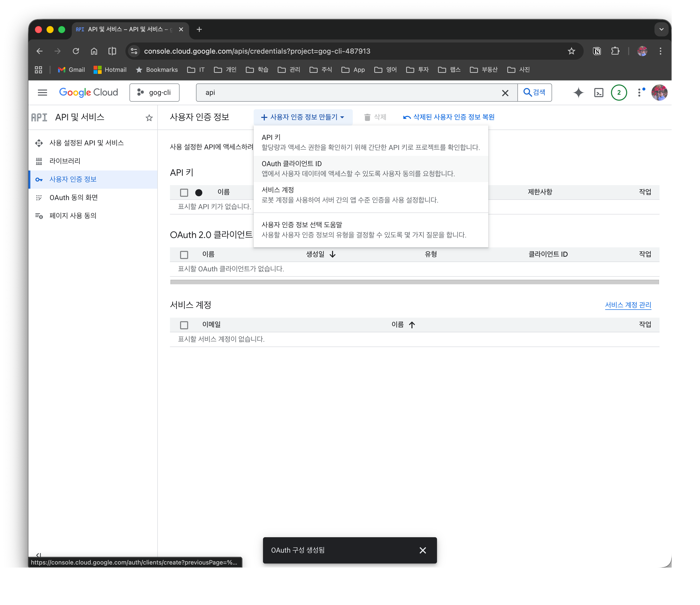Toggle the select-all checkbox in OAuth 클라이언트 table
The height and width of the screenshot is (605, 700).
184,254
